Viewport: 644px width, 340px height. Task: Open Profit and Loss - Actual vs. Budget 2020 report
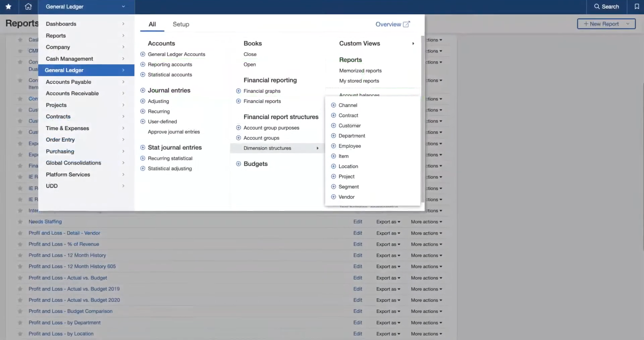[x=74, y=300]
